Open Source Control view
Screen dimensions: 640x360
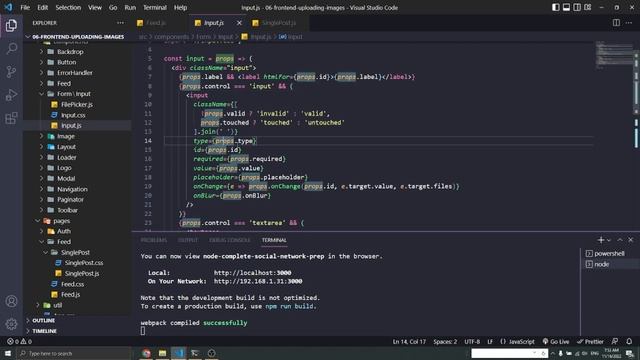pos(11,72)
